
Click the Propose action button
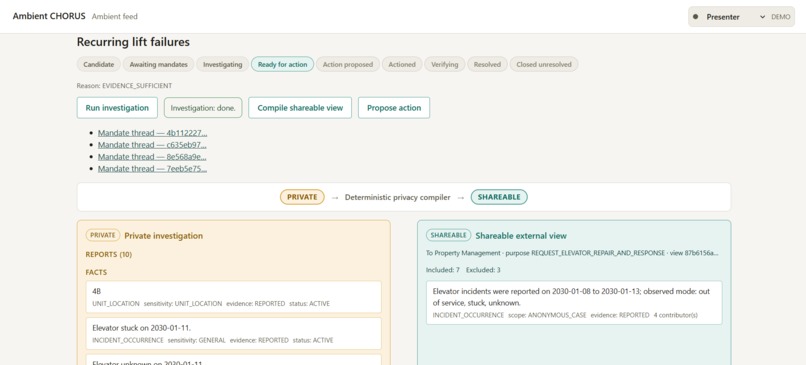(x=394, y=108)
